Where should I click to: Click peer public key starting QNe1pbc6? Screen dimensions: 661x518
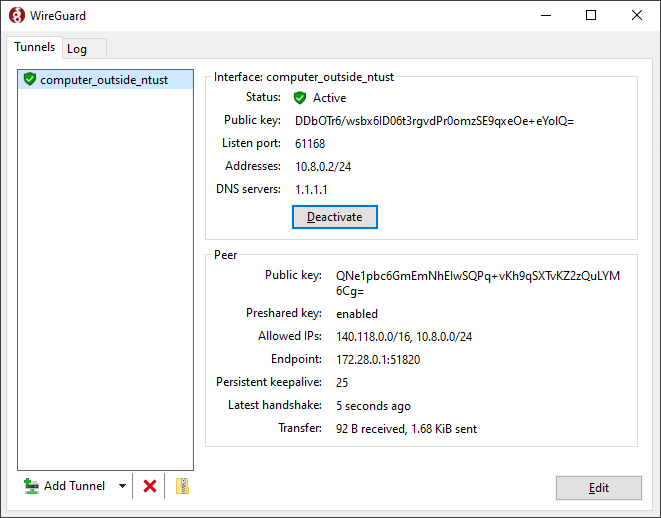click(x=478, y=283)
